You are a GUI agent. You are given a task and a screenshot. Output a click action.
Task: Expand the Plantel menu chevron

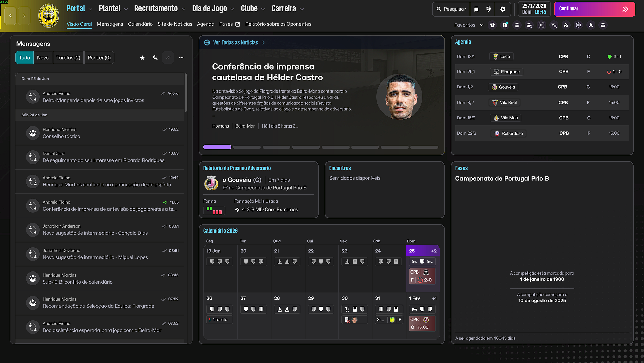[x=126, y=9]
